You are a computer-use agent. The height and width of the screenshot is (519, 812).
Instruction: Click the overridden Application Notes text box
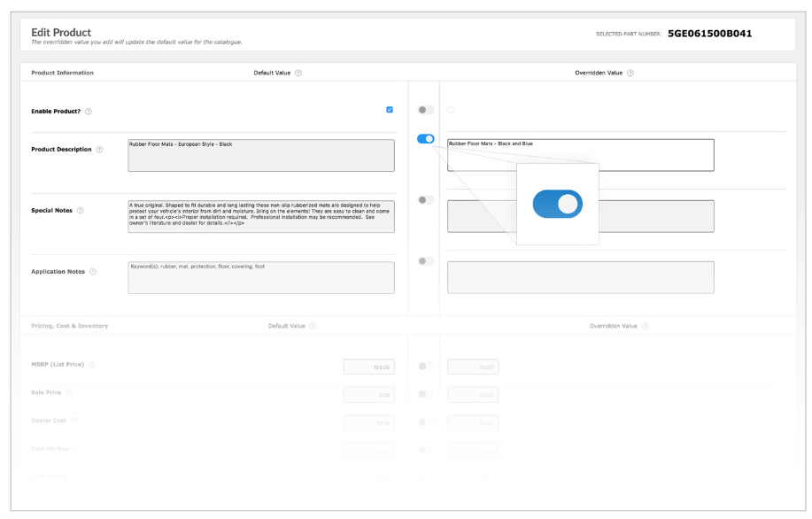pyautogui.click(x=580, y=277)
